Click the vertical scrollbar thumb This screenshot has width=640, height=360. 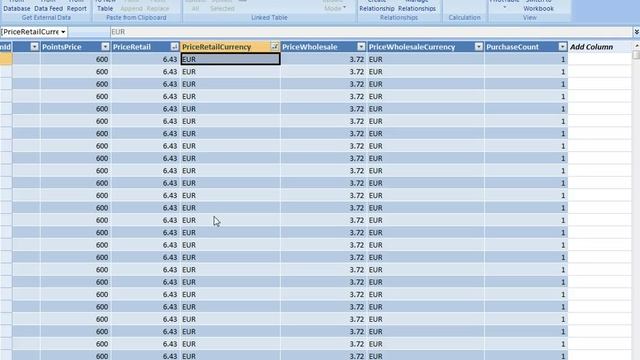click(636, 55)
